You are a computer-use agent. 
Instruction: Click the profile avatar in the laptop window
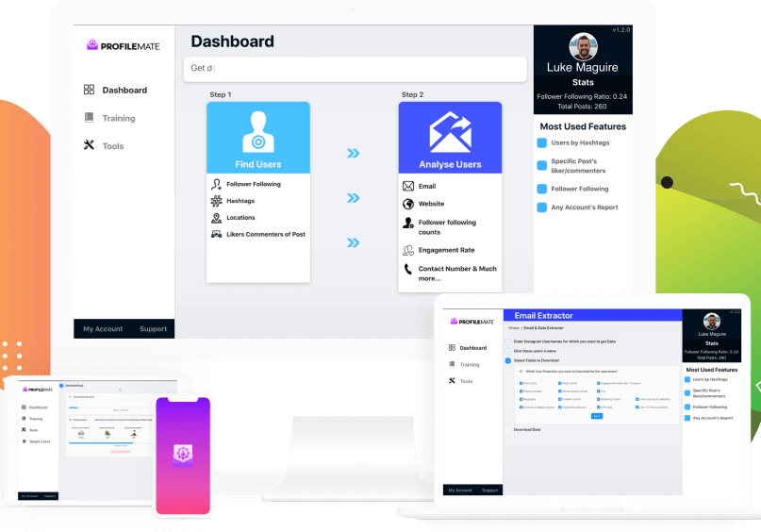pyautogui.click(x=712, y=322)
